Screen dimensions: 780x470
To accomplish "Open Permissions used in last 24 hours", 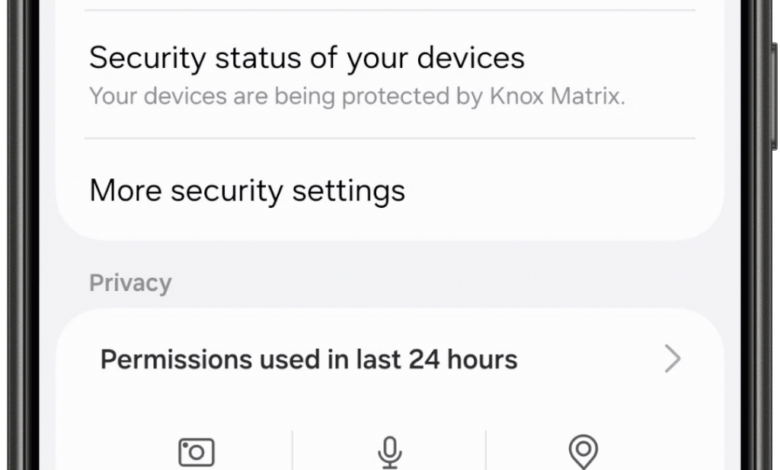I will 390,359.
